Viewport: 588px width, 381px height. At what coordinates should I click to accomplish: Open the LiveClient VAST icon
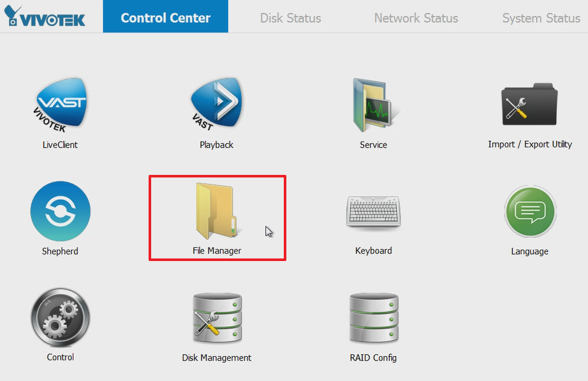61,105
